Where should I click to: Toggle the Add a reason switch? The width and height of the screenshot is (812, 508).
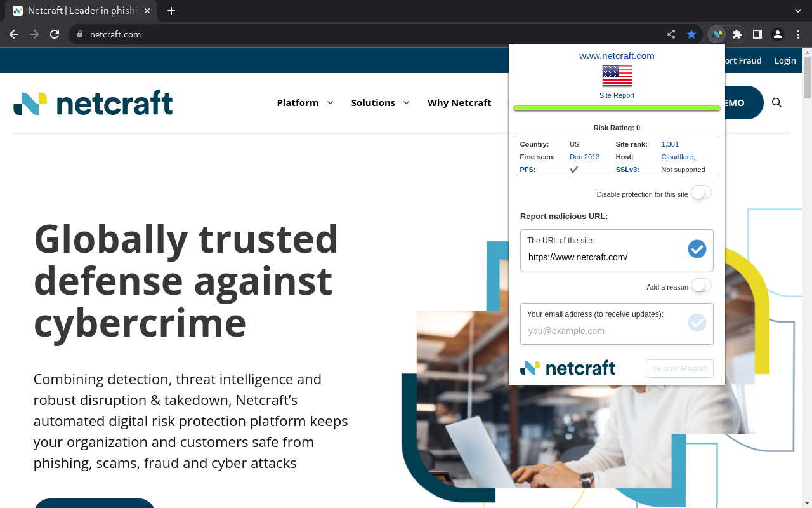[701, 286]
